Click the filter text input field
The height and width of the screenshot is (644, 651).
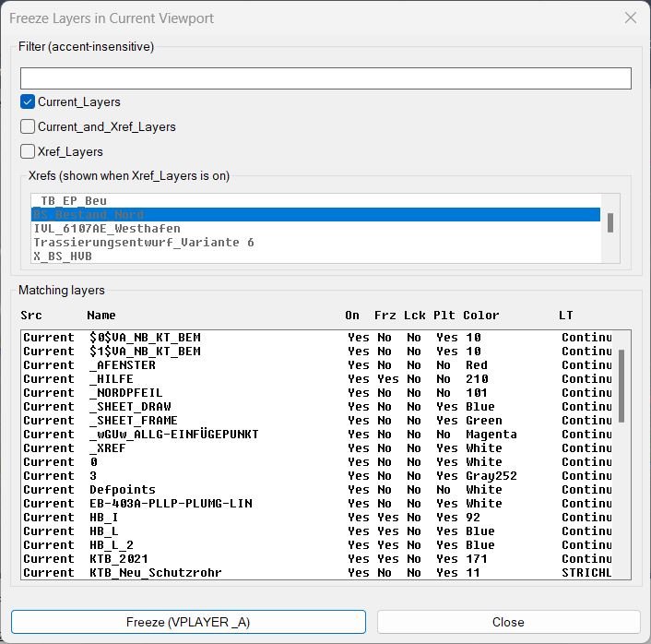click(325, 78)
